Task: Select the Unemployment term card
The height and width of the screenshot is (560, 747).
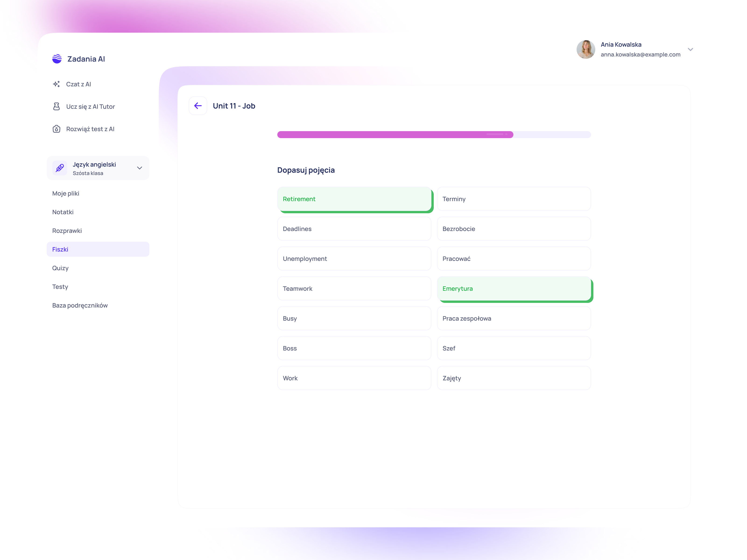Action: pos(354,259)
